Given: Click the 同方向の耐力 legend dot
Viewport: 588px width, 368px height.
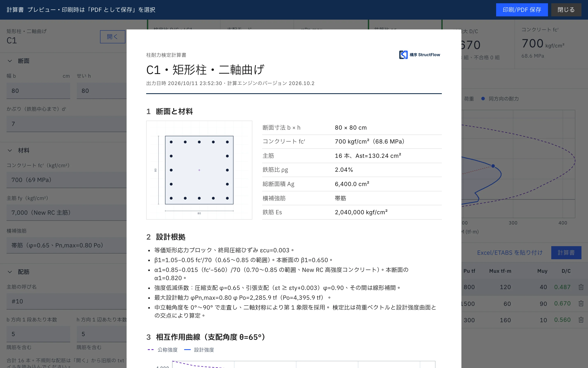Looking at the screenshot, I should [483, 99].
